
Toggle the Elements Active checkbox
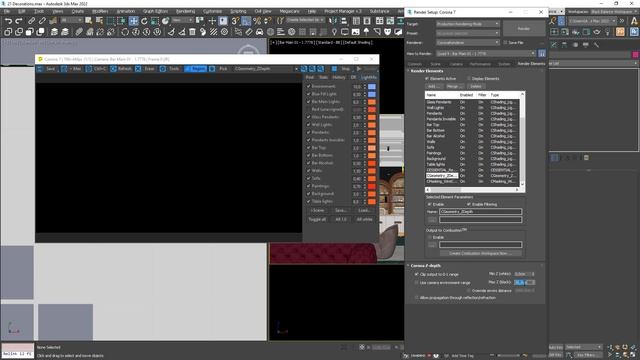tap(427, 78)
